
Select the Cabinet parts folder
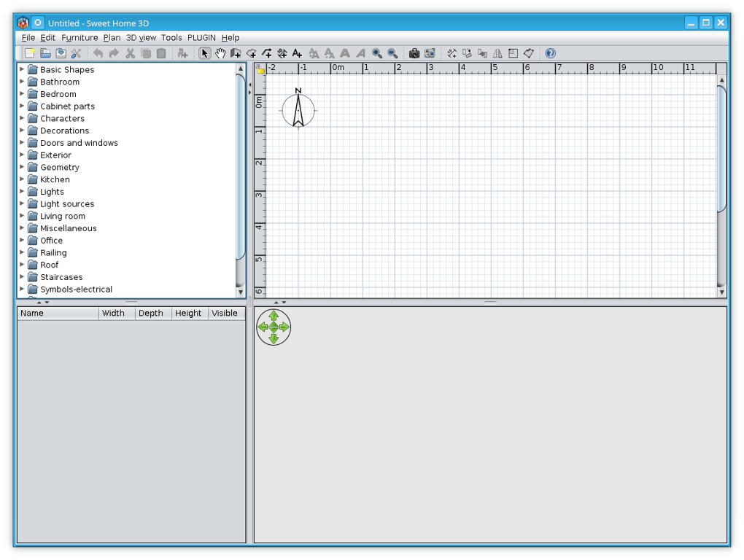click(62, 106)
